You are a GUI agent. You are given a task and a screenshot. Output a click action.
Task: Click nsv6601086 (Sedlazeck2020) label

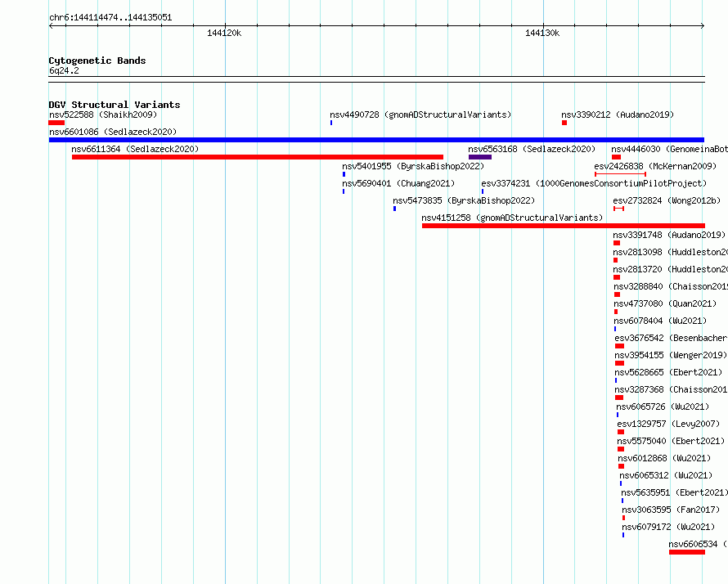113,132
